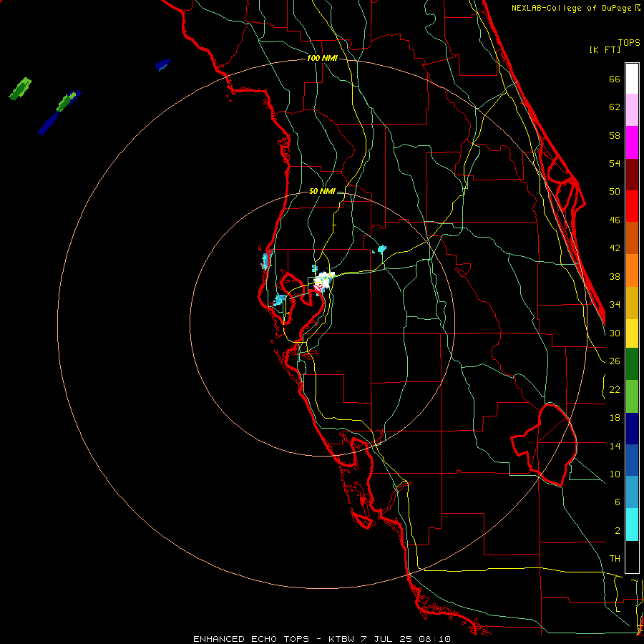Select the light blue legend swatch

(x=632, y=492)
